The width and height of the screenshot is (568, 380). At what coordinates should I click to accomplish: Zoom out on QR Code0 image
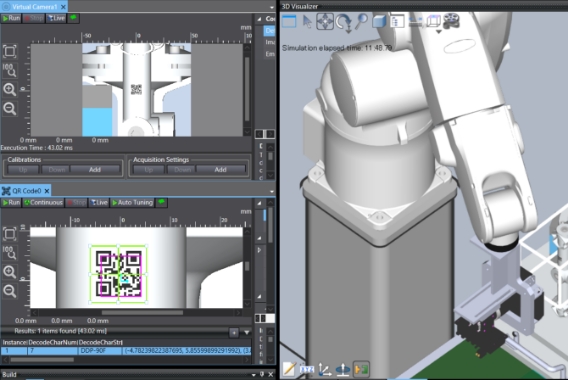click(x=10, y=291)
